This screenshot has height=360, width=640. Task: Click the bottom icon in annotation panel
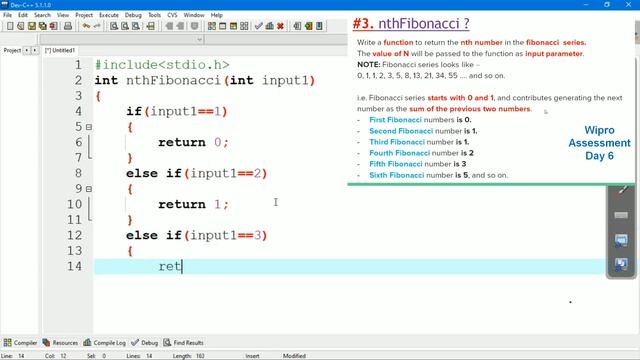[621, 264]
